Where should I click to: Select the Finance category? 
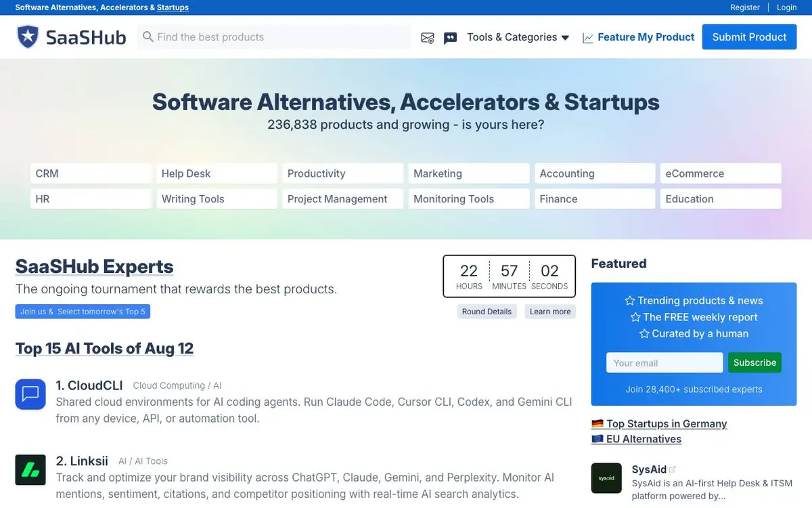pyautogui.click(x=595, y=199)
